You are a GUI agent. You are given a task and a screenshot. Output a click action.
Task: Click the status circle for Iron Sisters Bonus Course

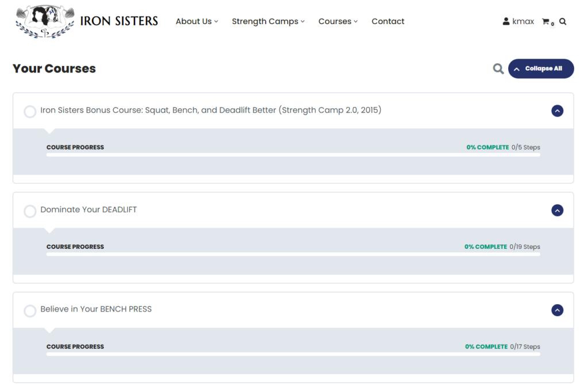click(x=30, y=112)
